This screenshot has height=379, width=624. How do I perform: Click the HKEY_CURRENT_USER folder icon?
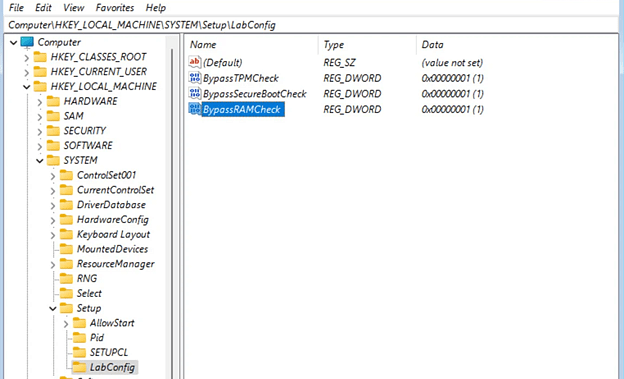[40, 72]
